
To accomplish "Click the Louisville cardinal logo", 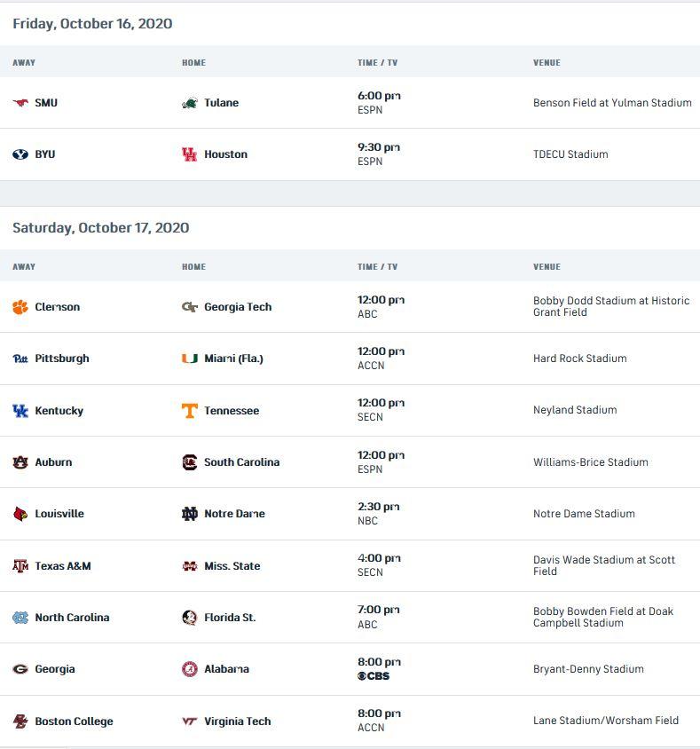I will (20, 514).
